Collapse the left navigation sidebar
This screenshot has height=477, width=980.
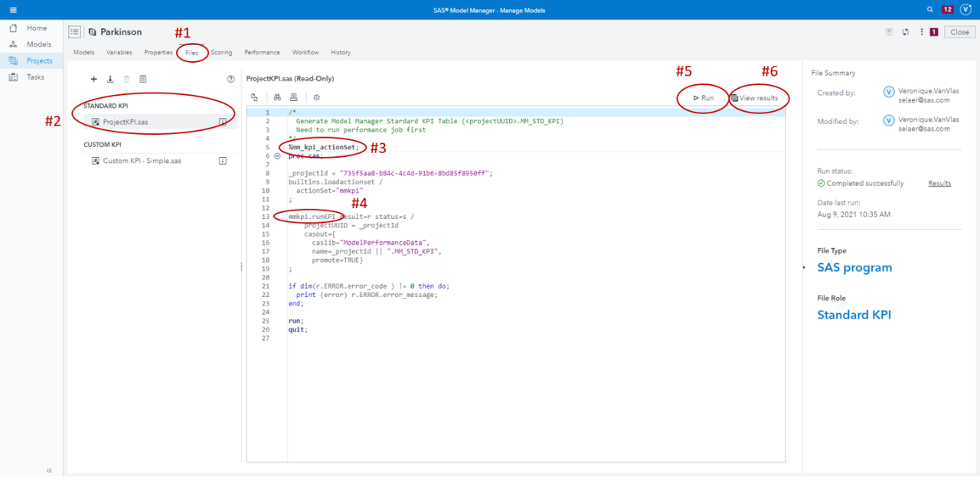pos(49,470)
